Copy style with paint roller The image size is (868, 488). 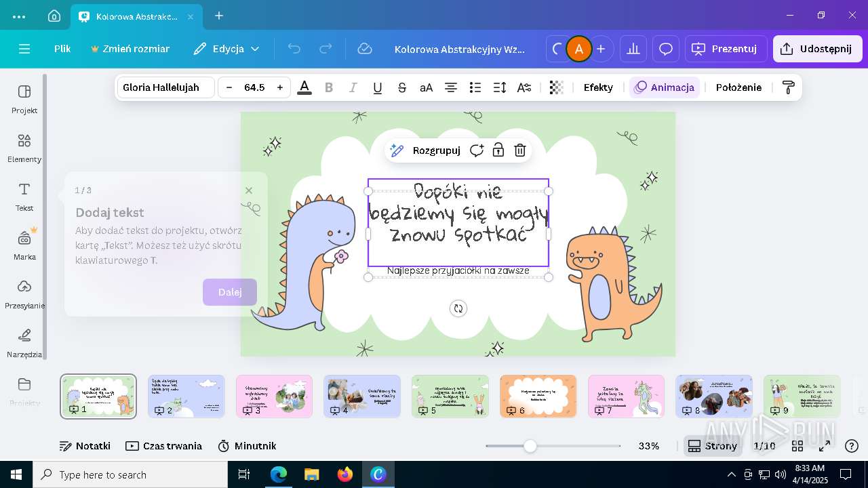point(788,87)
